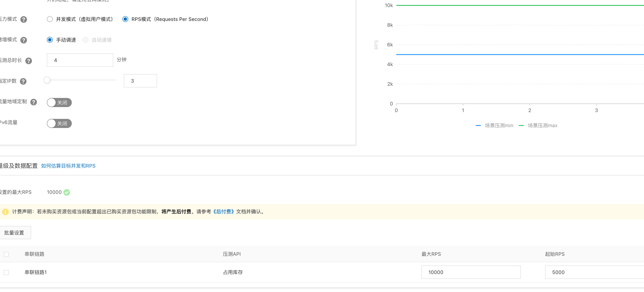644x292 pixels.
Task: Select RPS模式 radio button
Action: click(125, 19)
